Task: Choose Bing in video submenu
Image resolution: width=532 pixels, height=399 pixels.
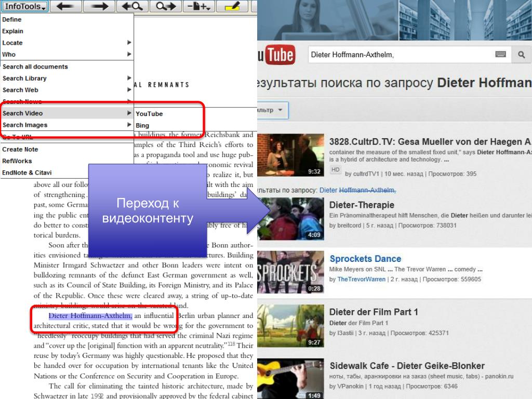Action: (142, 126)
